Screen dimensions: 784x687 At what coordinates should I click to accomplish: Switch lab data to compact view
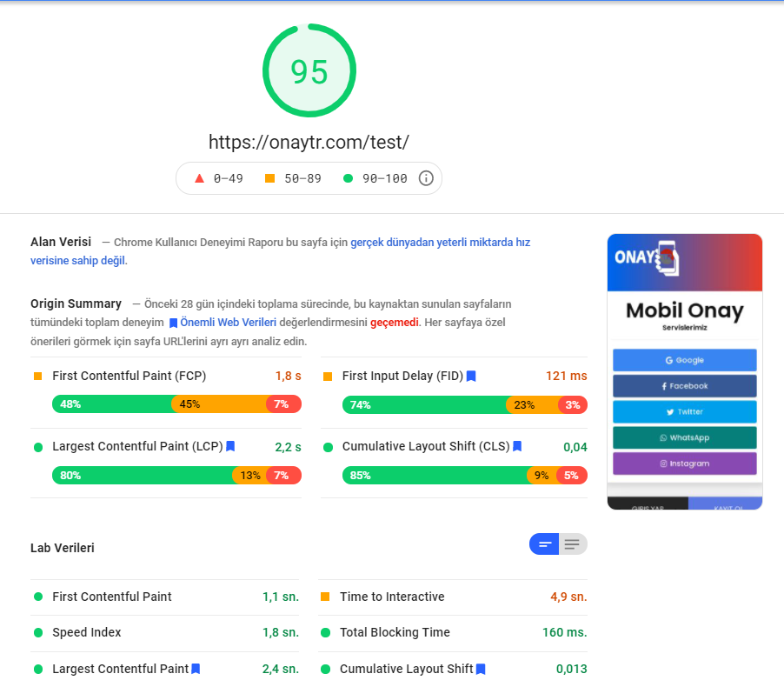[x=544, y=544]
